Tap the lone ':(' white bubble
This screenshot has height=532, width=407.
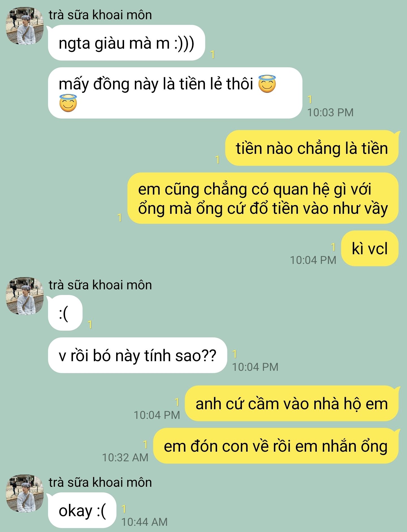pyautogui.click(x=65, y=313)
